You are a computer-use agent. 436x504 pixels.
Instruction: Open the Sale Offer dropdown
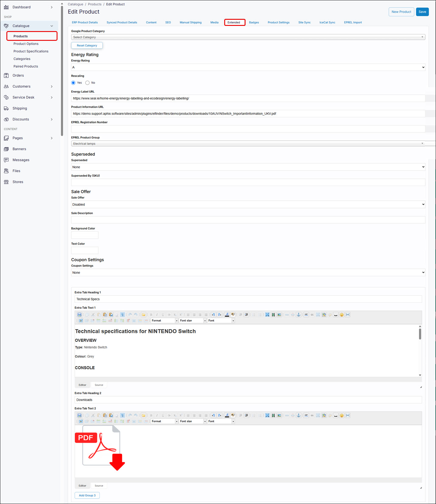(x=248, y=205)
